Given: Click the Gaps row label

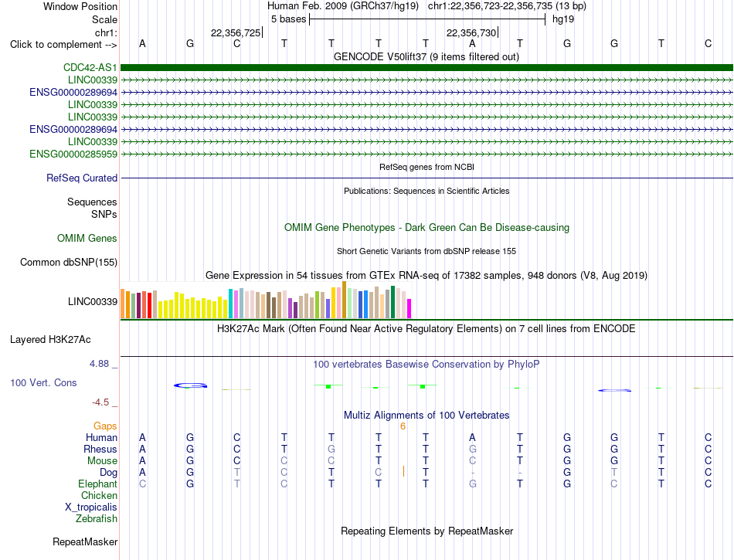Looking at the screenshot, I should pyautogui.click(x=105, y=426).
